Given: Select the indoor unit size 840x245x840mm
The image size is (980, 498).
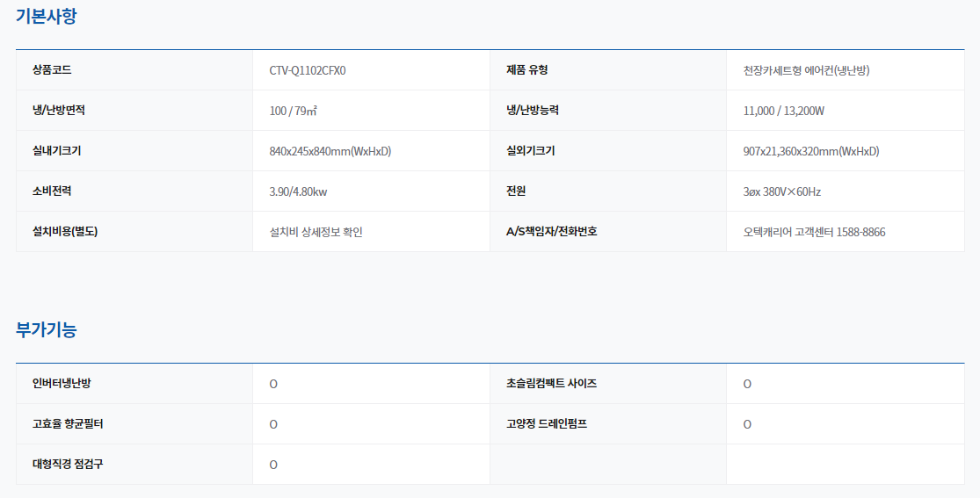Looking at the screenshot, I should point(330,151).
